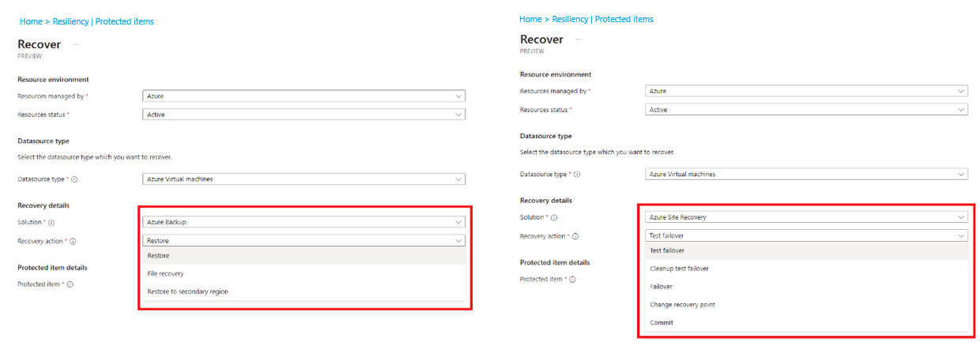Choose the Commit option
This screenshot has width=980, height=346.
click(806, 323)
